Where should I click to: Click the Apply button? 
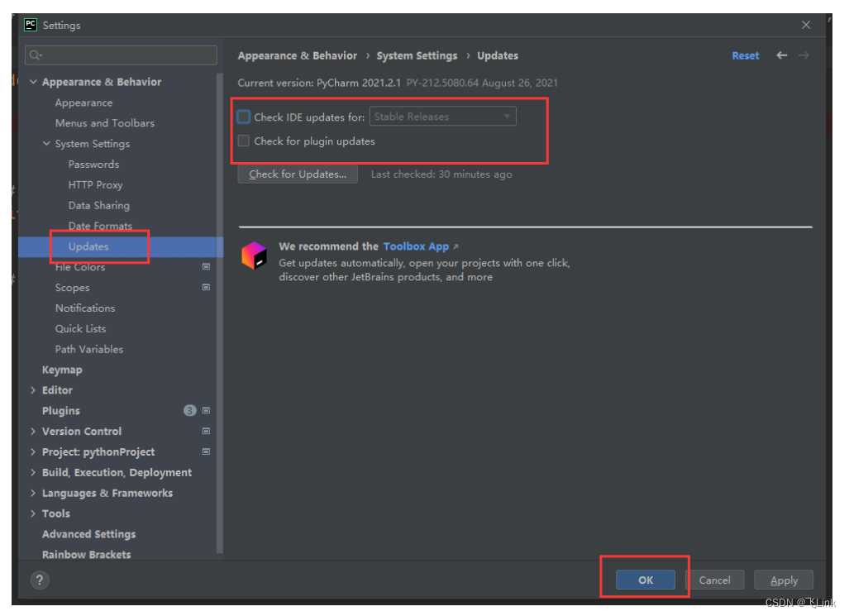[784, 580]
